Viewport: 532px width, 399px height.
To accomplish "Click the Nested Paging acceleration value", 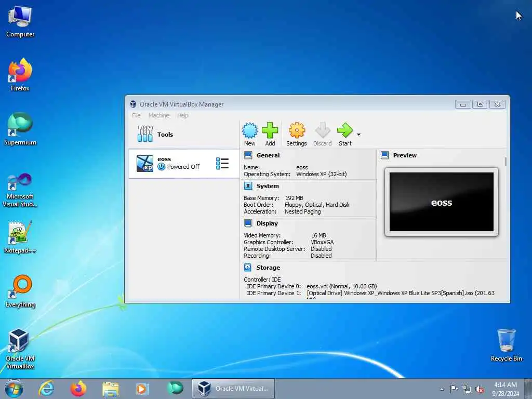I will 303,211.
